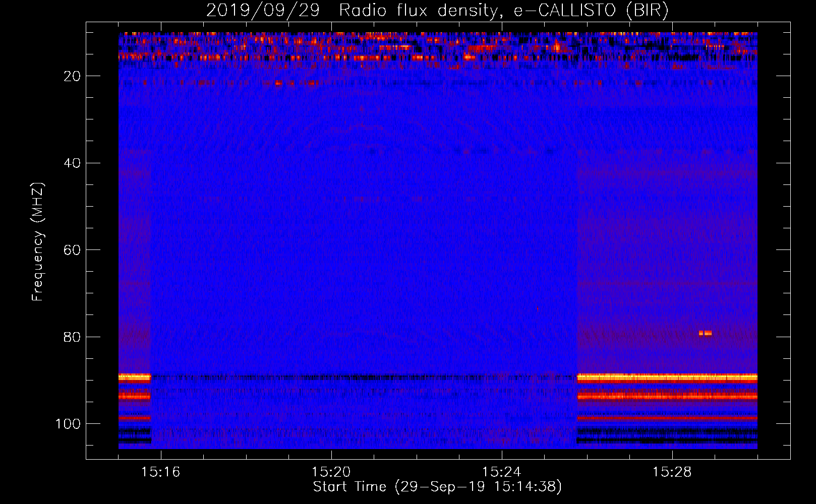Click the 15:20 time tick label
816x504 pixels.
coord(331,472)
